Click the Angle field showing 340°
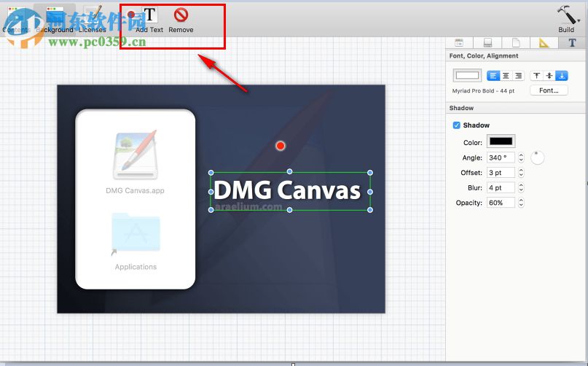Viewport: 588px width, 366px height. pos(501,157)
